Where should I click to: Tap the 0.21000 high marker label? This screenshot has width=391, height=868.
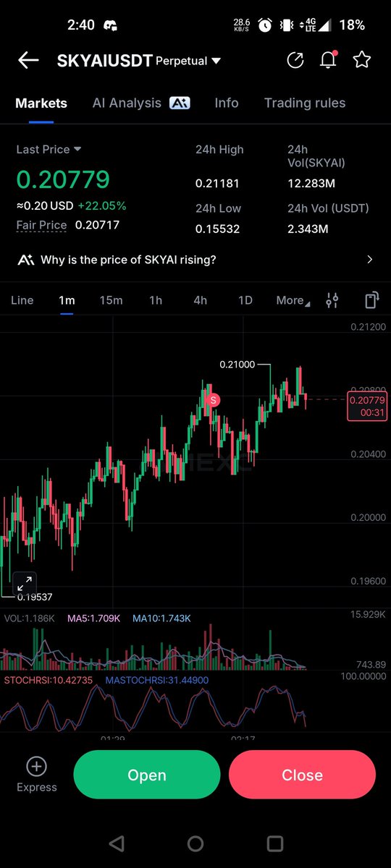click(237, 365)
